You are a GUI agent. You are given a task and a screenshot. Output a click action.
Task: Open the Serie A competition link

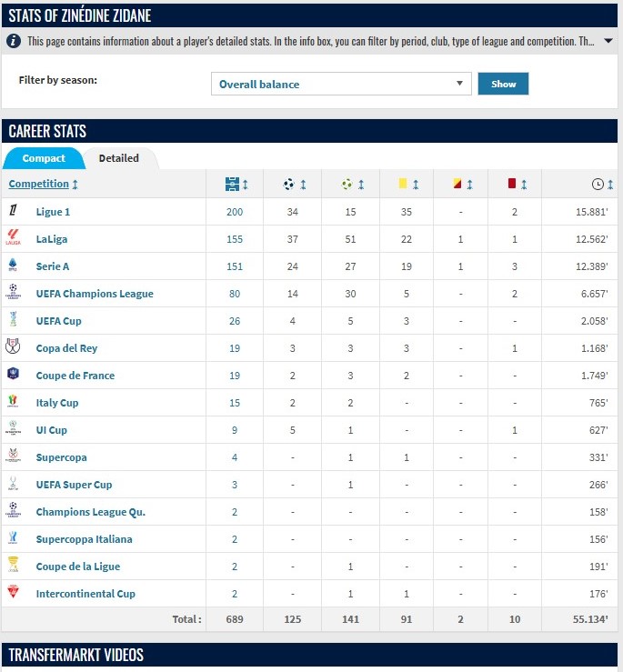pos(53,266)
